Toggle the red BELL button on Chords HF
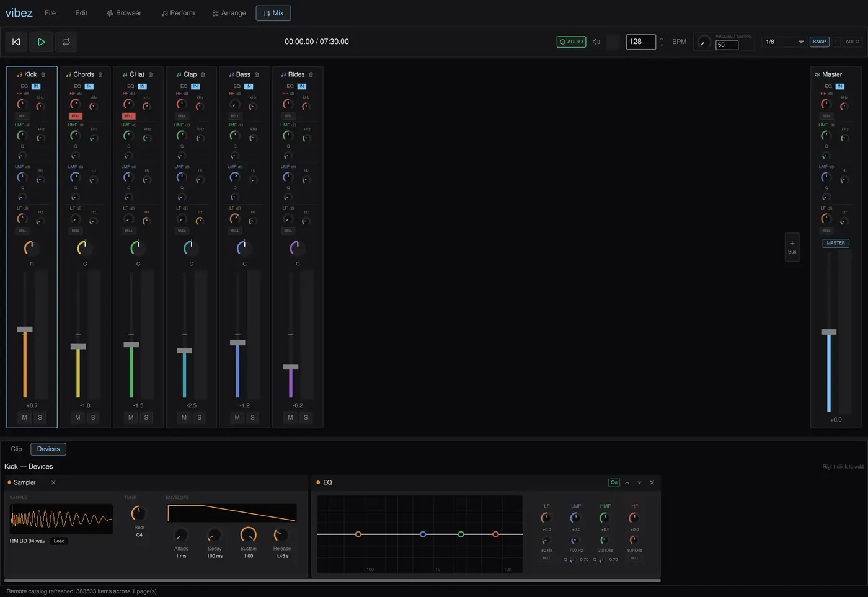Viewport: 868px width, 597px height. 76,116
